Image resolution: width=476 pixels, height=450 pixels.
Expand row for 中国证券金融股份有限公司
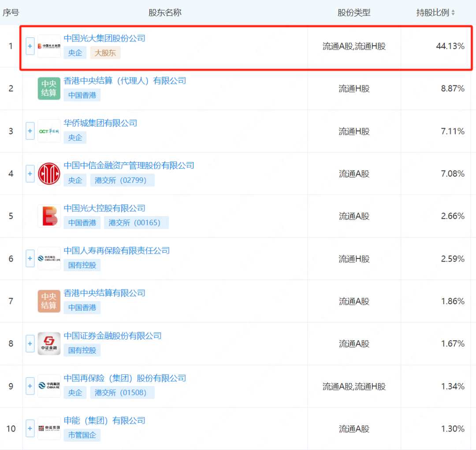[30, 343]
